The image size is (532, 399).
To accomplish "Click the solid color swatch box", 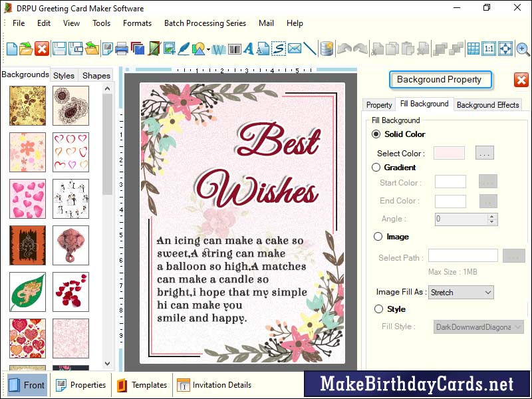I will 449,153.
